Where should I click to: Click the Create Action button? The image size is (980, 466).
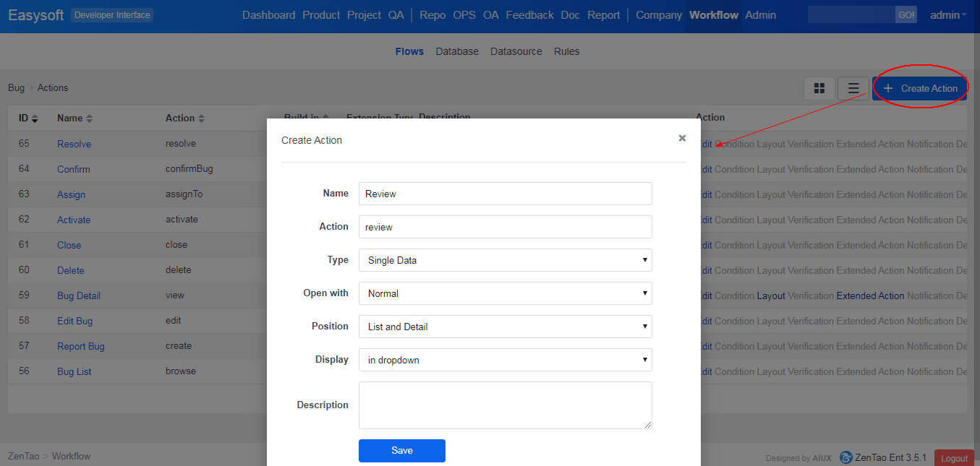[920, 88]
